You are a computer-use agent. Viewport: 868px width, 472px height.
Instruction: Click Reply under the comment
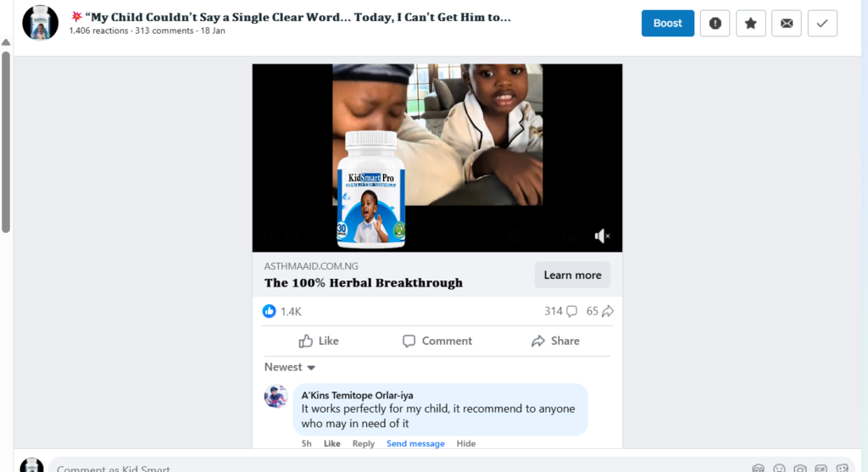(364, 443)
